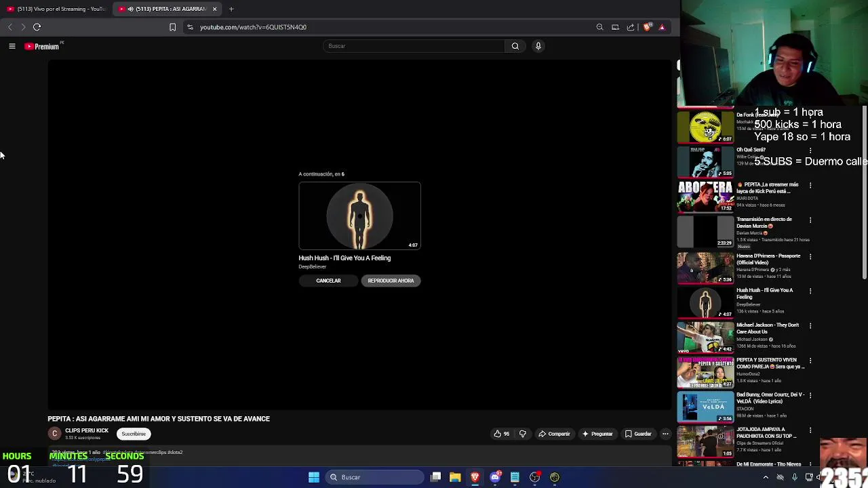
Task: Click the Hush Hush up-next thumbnail in player
Action: (359, 216)
